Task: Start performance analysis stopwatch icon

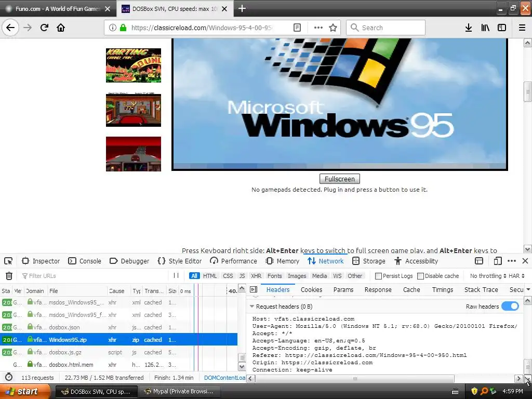Action: tap(9, 377)
